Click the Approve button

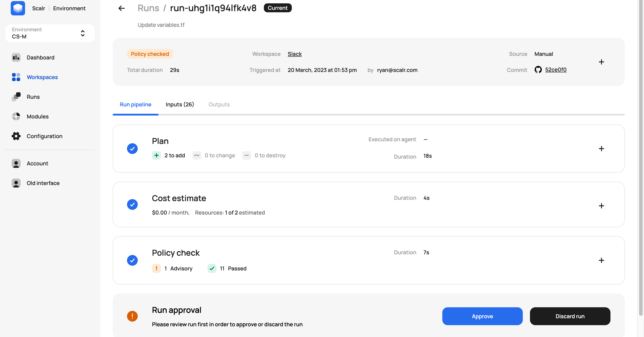[482, 316]
